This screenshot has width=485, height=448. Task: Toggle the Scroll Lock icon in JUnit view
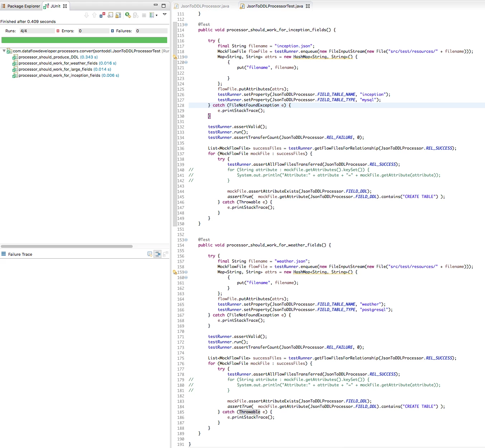tap(118, 15)
